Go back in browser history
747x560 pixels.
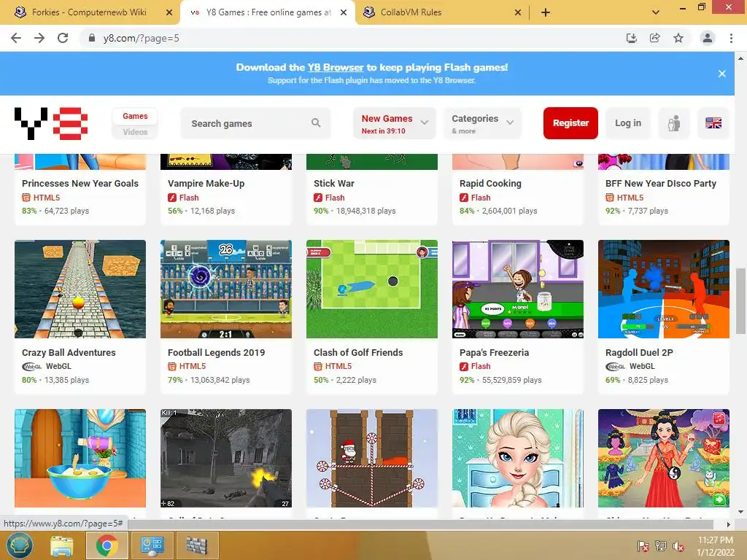point(16,38)
